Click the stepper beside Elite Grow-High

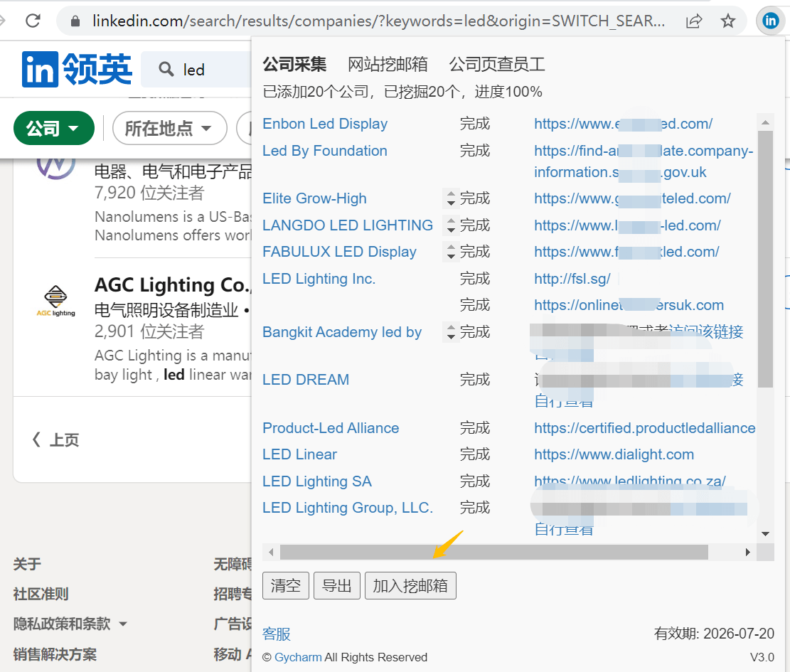451,198
